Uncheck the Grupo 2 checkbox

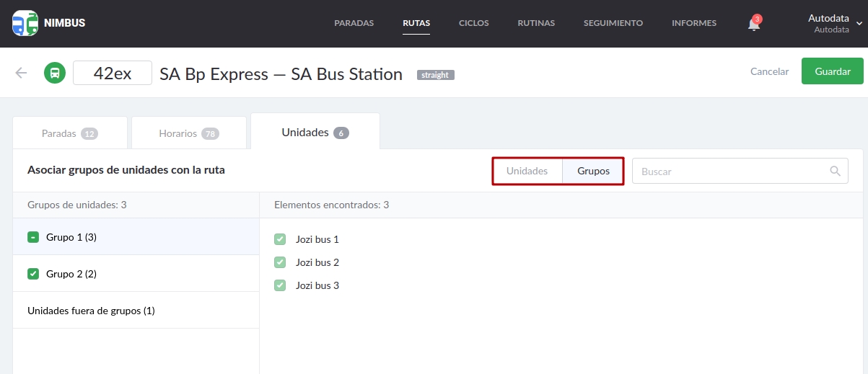coord(32,274)
